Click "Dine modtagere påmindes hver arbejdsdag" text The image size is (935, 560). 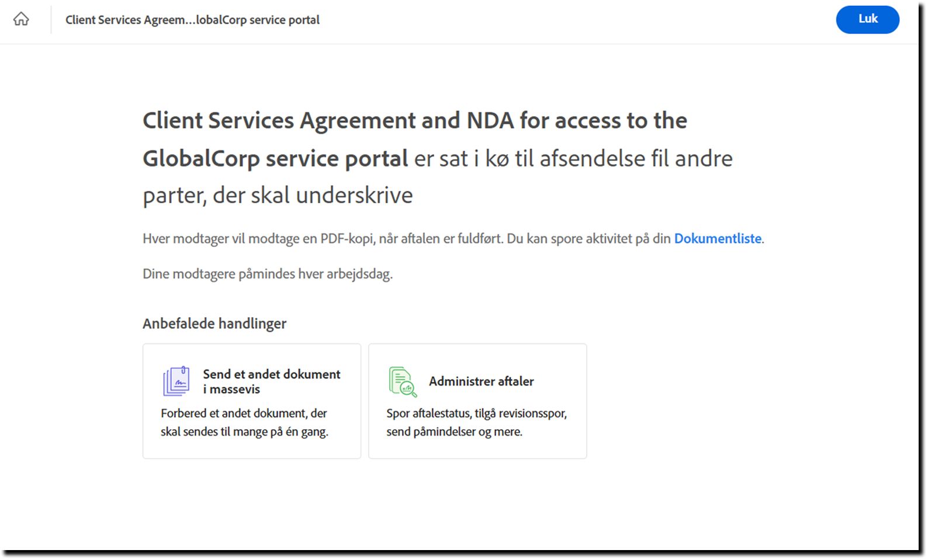coord(268,274)
